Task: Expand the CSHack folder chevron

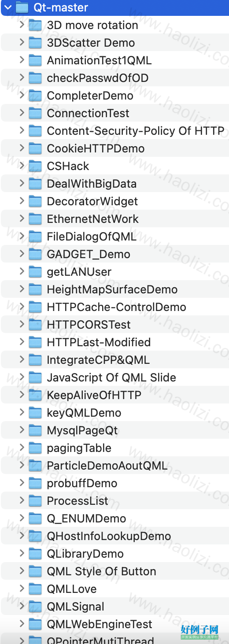Action: 22,166
